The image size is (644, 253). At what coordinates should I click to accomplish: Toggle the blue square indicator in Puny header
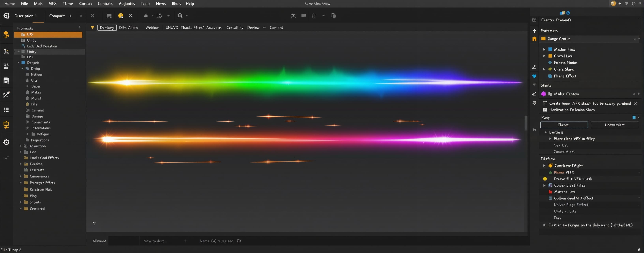pyautogui.click(x=634, y=117)
